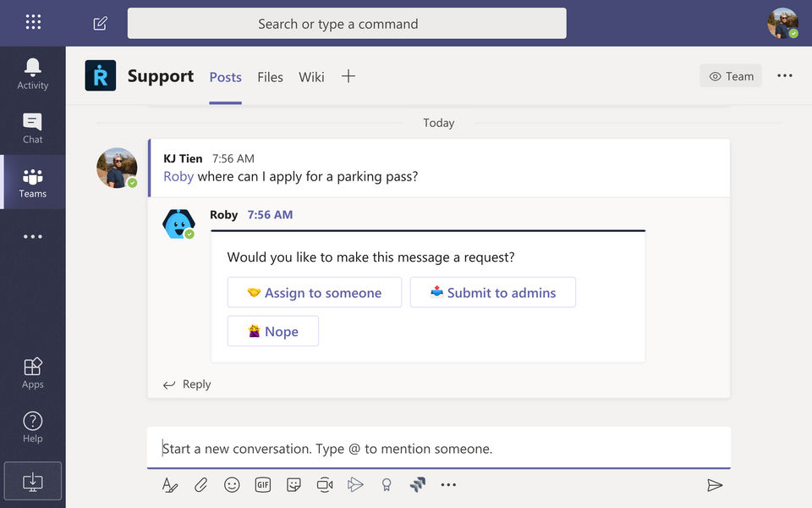Open the Sticker picker
This screenshot has width=812, height=508.
(x=294, y=485)
